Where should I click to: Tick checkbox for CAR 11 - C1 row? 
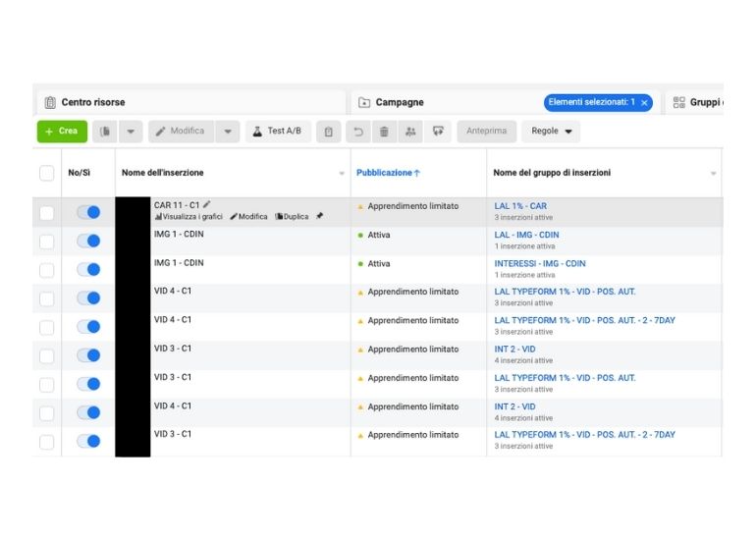[x=47, y=213]
